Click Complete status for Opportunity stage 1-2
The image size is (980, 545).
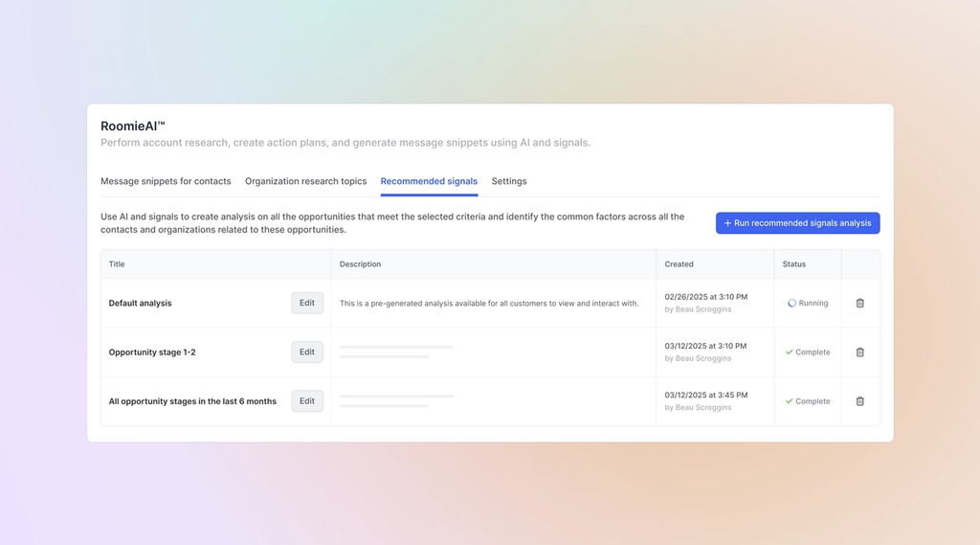(808, 352)
